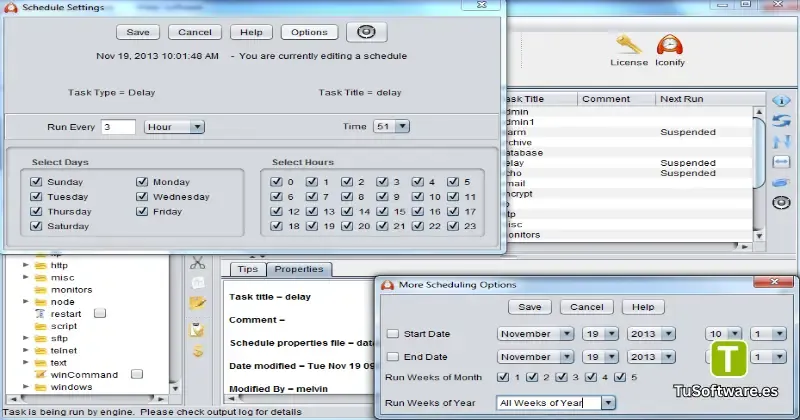Open schedule Options button

coord(309,32)
